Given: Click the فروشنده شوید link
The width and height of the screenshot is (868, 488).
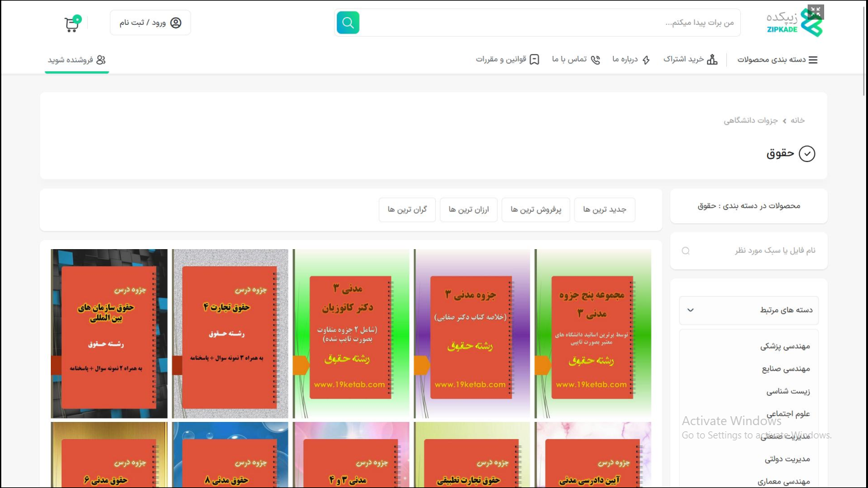Looking at the screenshot, I should 77,60.
